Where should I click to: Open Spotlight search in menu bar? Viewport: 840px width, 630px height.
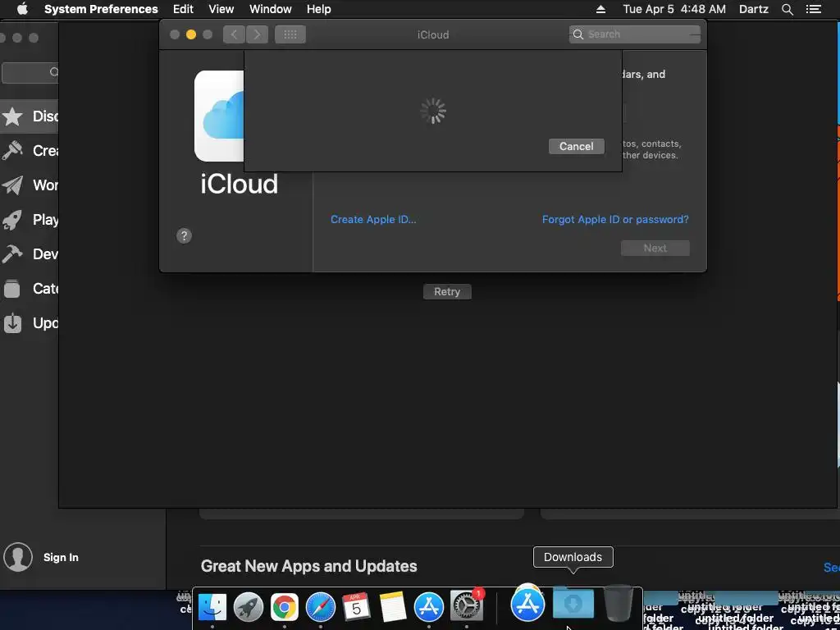[787, 9]
